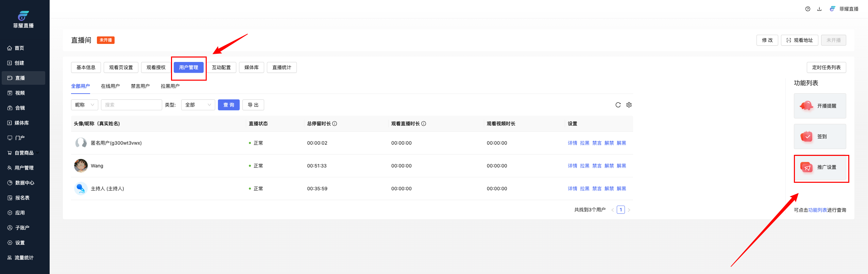
Task: Open the 类型 全部 dropdown
Action: click(x=198, y=105)
